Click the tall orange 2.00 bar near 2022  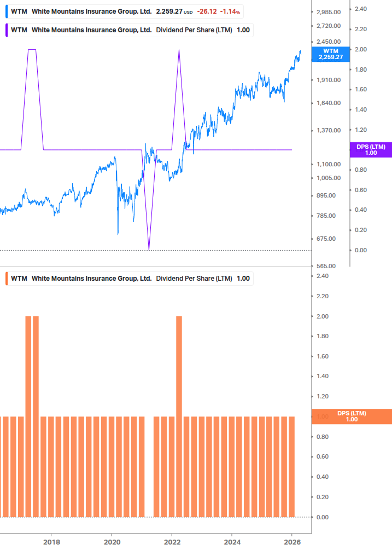[179, 416]
